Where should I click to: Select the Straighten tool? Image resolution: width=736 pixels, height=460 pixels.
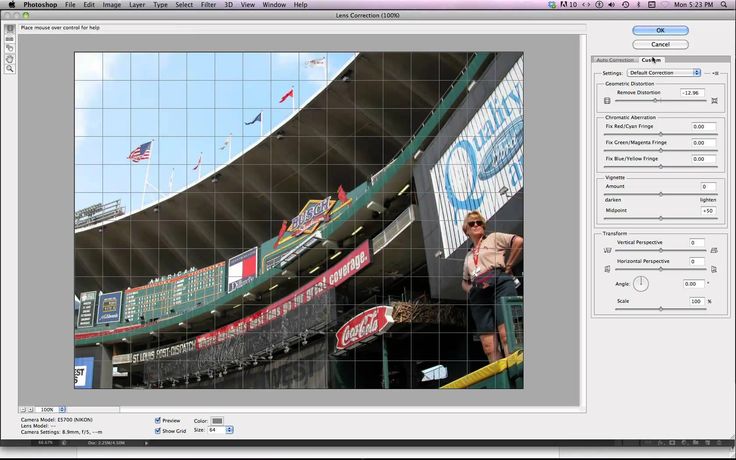[x=9, y=39]
